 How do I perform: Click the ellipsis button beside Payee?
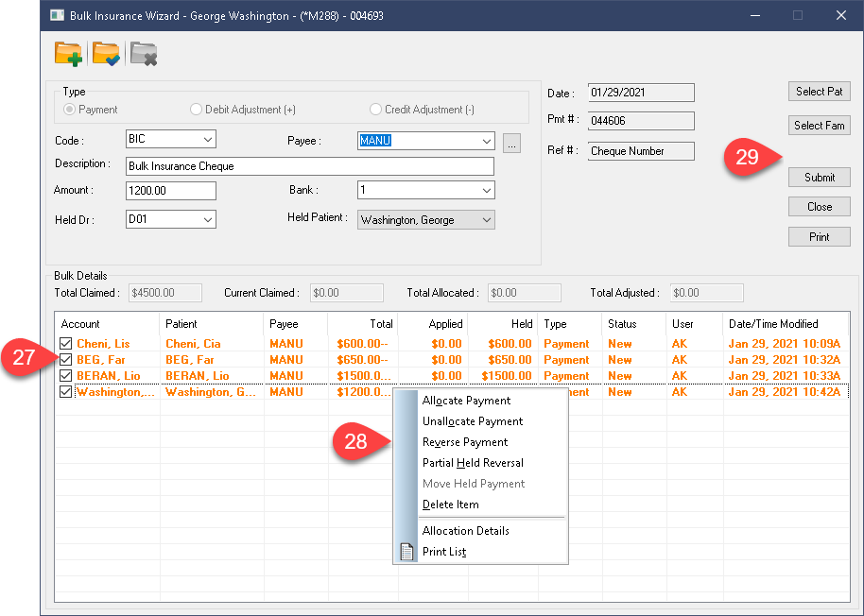click(x=512, y=143)
